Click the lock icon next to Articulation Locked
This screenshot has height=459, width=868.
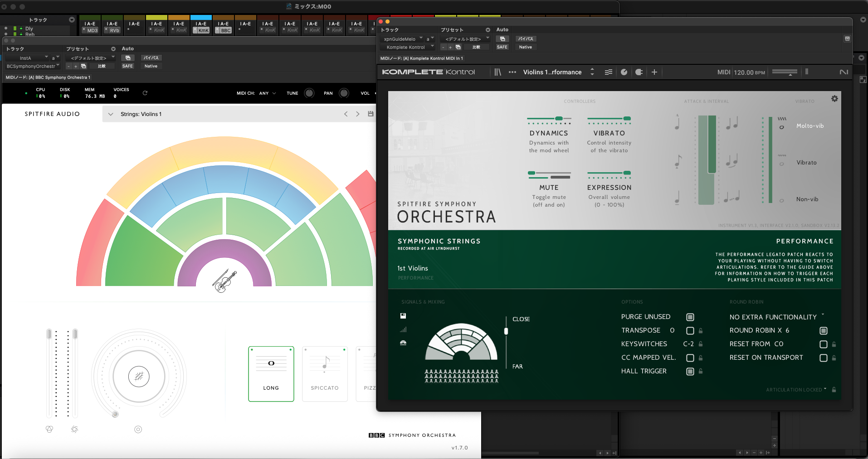pos(834,390)
